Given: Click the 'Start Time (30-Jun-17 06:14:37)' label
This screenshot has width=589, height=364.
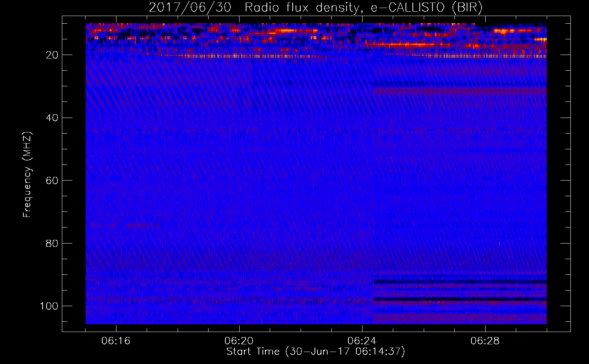Looking at the screenshot, I should pos(316,352).
